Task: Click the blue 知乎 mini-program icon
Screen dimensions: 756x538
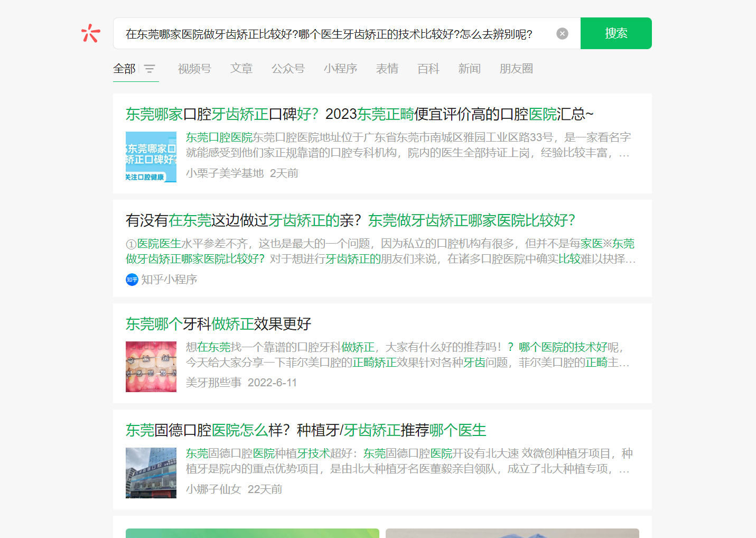Action: (132, 280)
